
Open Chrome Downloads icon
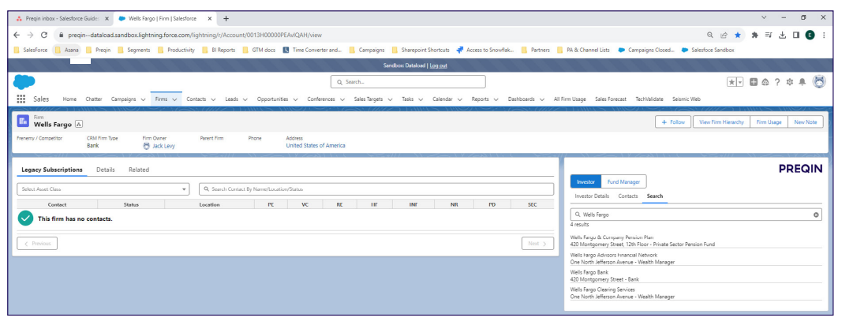(x=782, y=35)
